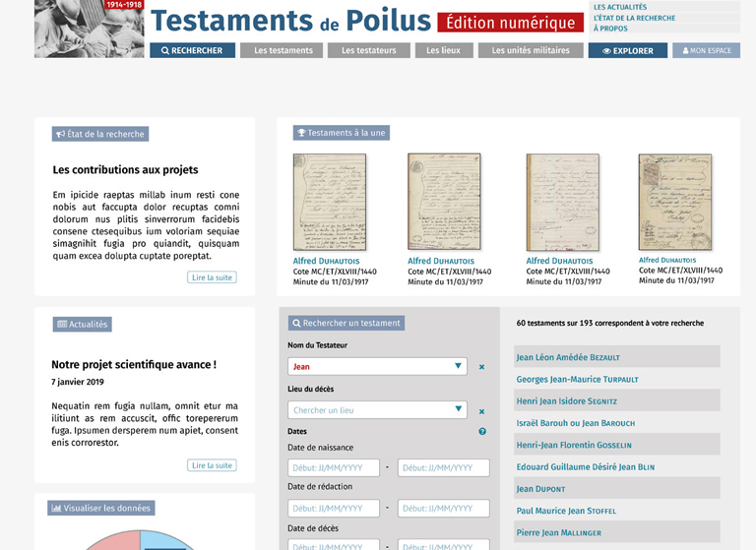Open the second testament thumbnail
Image resolution: width=756 pixels, height=550 pixels.
(445, 202)
